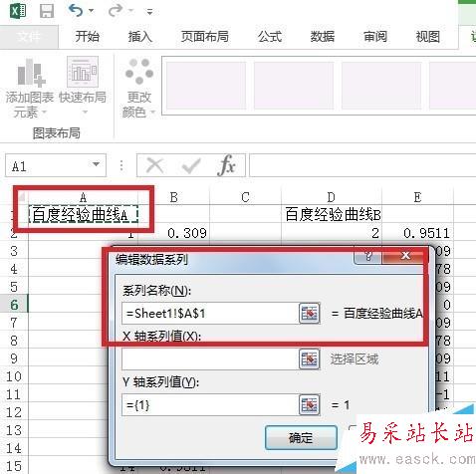Confirm entry with checkmark icon

click(191, 165)
